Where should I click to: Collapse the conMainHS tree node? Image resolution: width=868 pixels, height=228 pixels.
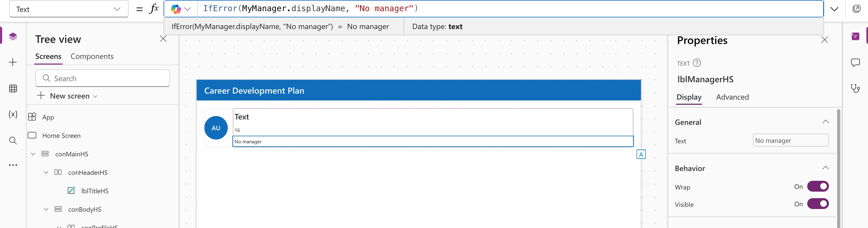[33, 154]
